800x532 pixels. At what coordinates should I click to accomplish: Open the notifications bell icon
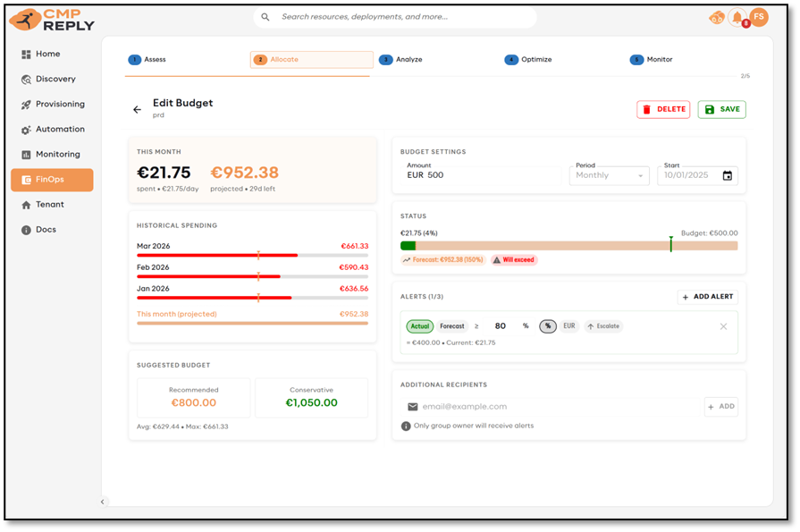pyautogui.click(x=737, y=17)
